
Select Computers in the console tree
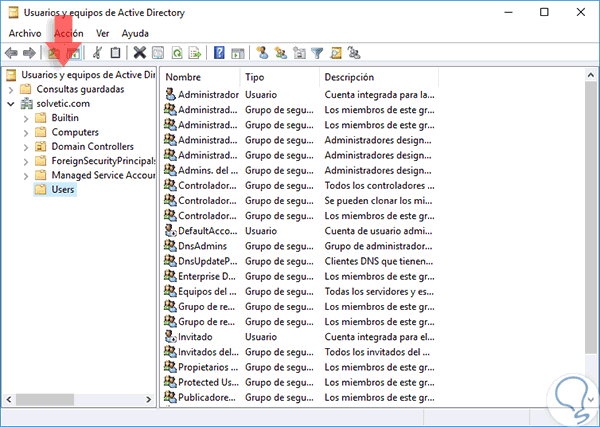[x=75, y=132]
